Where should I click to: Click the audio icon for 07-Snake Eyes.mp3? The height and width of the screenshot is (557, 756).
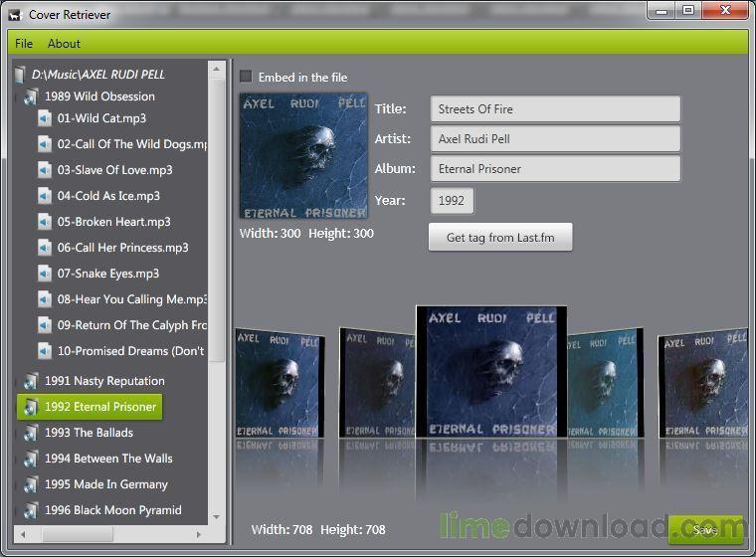tap(45, 274)
